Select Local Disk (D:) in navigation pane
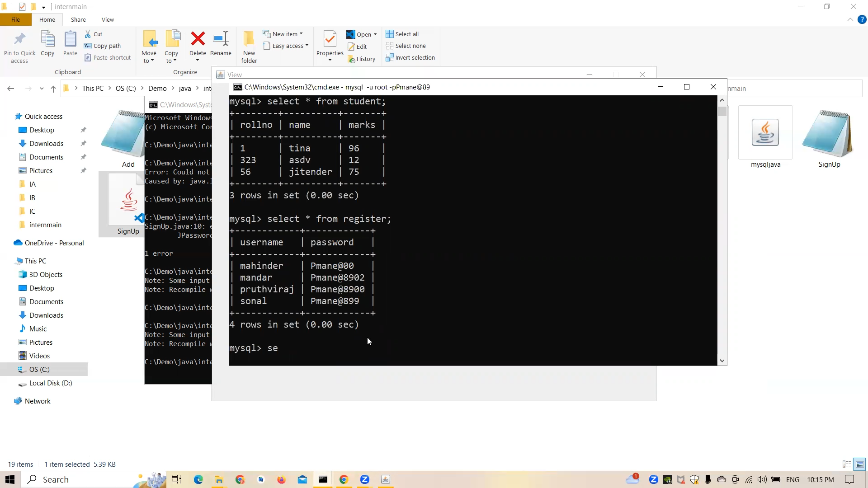This screenshot has width=868, height=488. (x=50, y=383)
